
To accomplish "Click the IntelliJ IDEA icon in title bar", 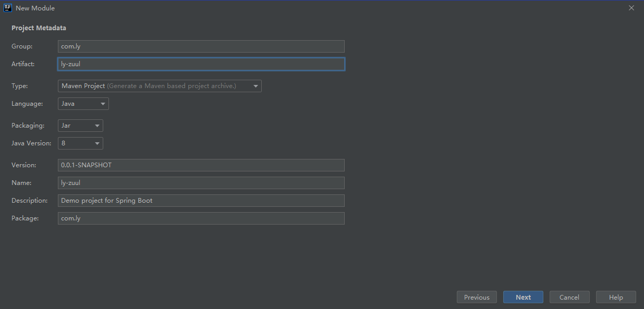I will pyautogui.click(x=8, y=8).
